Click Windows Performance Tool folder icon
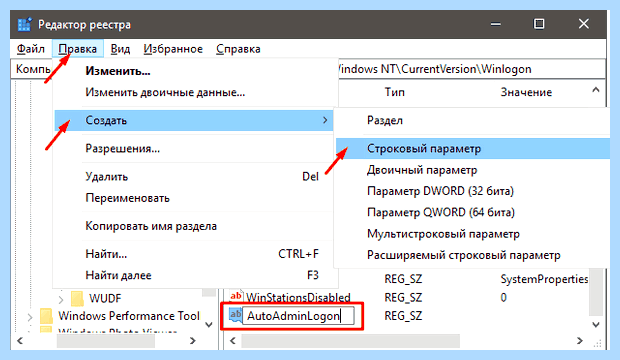The width and height of the screenshot is (620, 360). tap(47, 316)
